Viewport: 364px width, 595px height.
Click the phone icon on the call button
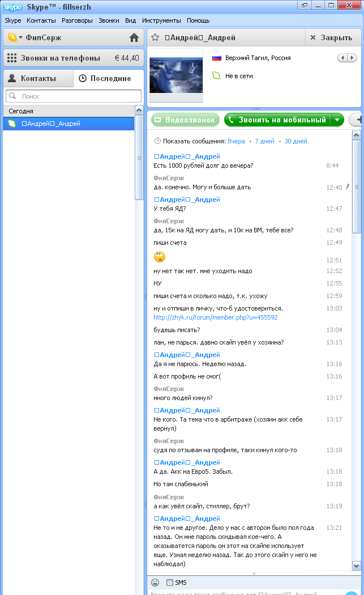coord(231,120)
